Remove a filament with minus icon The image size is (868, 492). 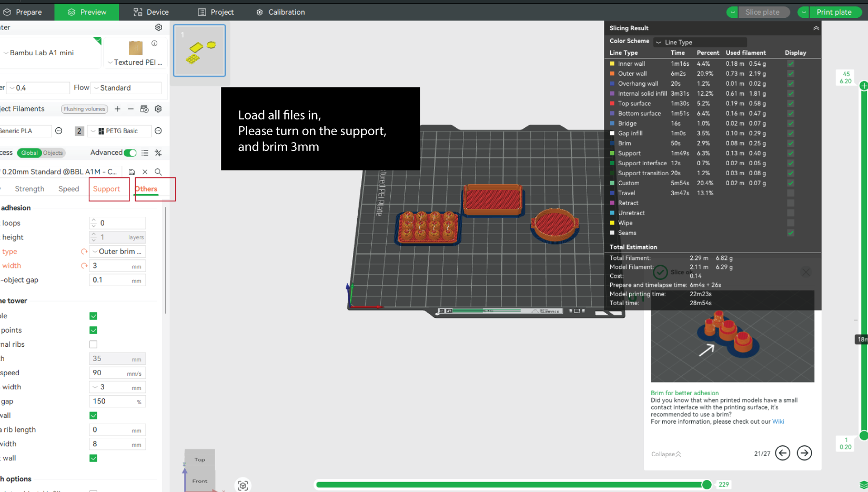[x=130, y=109]
